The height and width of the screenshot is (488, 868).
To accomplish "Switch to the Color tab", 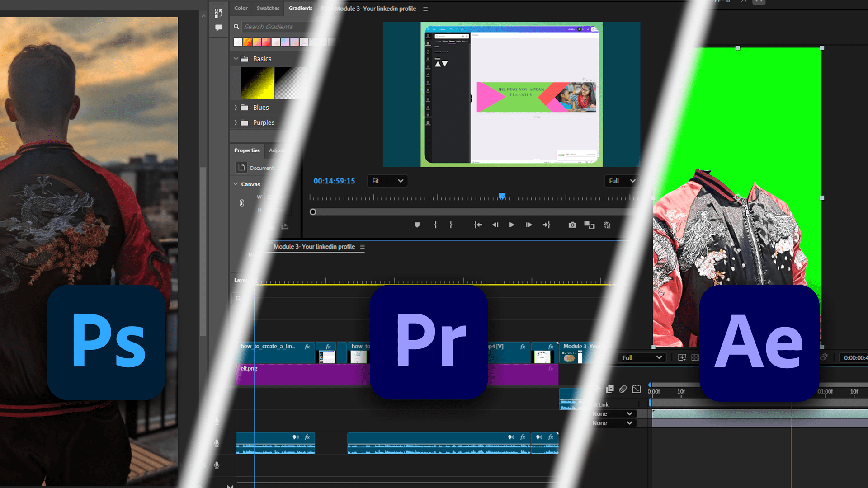I will pyautogui.click(x=241, y=8).
